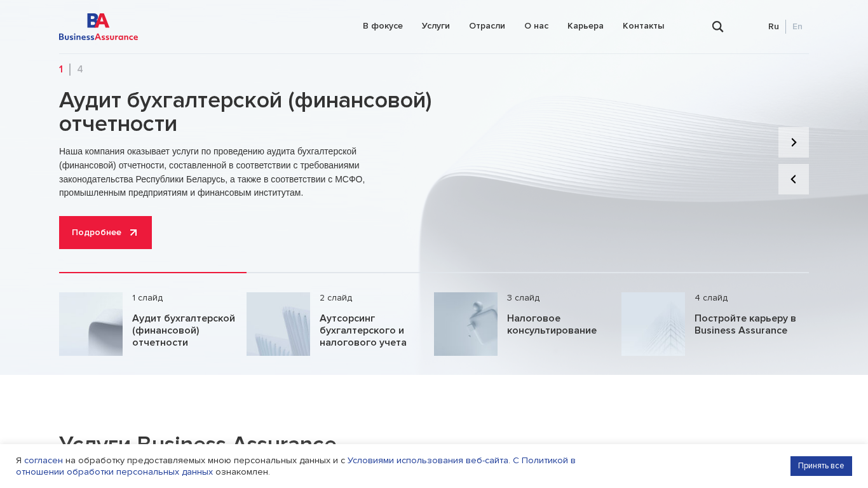
Task: Open the «Контакты» menu item
Action: click(x=644, y=26)
